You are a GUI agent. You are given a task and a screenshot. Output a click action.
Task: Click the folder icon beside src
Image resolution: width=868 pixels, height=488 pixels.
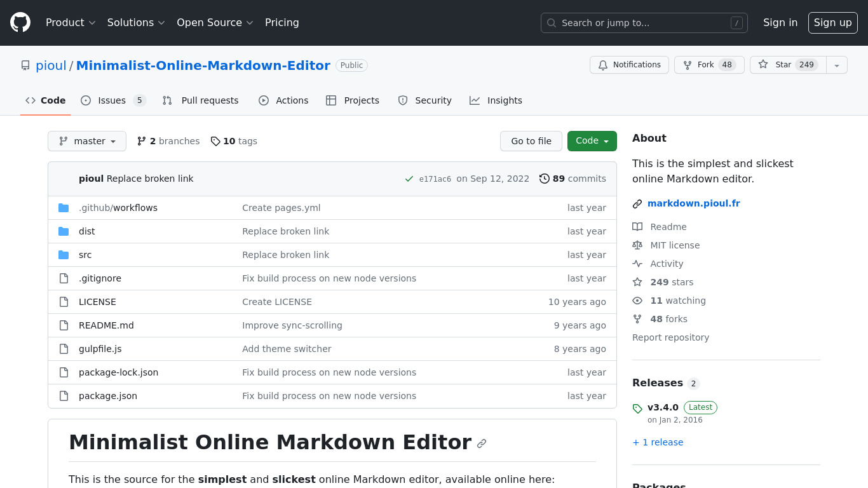pyautogui.click(x=64, y=255)
